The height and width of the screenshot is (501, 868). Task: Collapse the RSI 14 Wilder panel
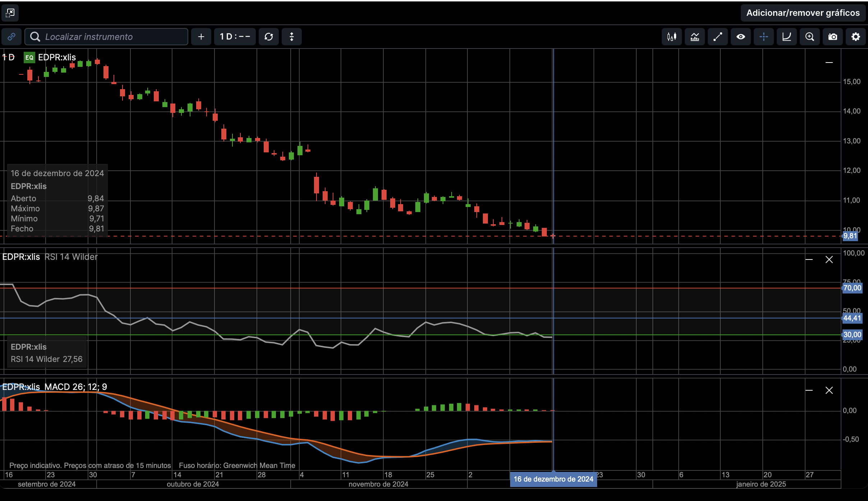coord(809,259)
